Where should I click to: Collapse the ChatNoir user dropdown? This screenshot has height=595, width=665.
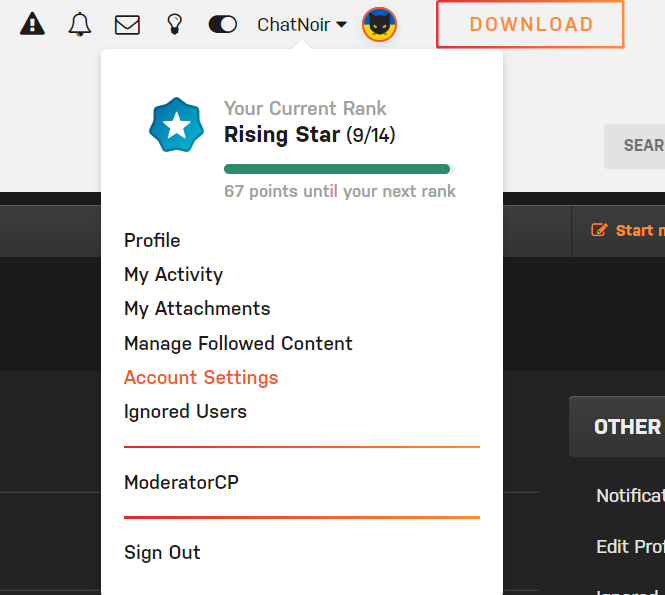pyautogui.click(x=302, y=25)
